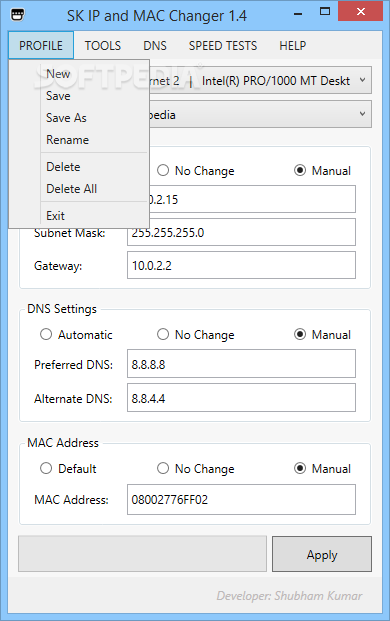Click the Gateway field 10.0.2.2
The height and width of the screenshot is (621, 390).
(241, 265)
